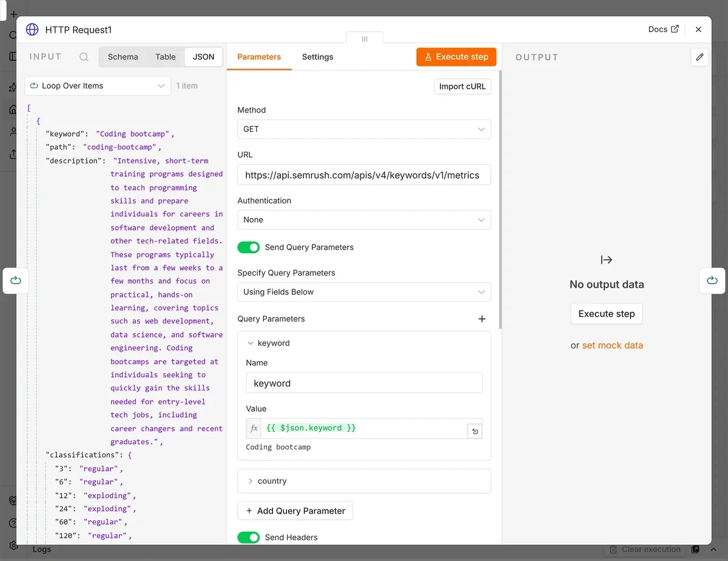Click the right loop node icon
The height and width of the screenshot is (561, 728).
(712, 280)
